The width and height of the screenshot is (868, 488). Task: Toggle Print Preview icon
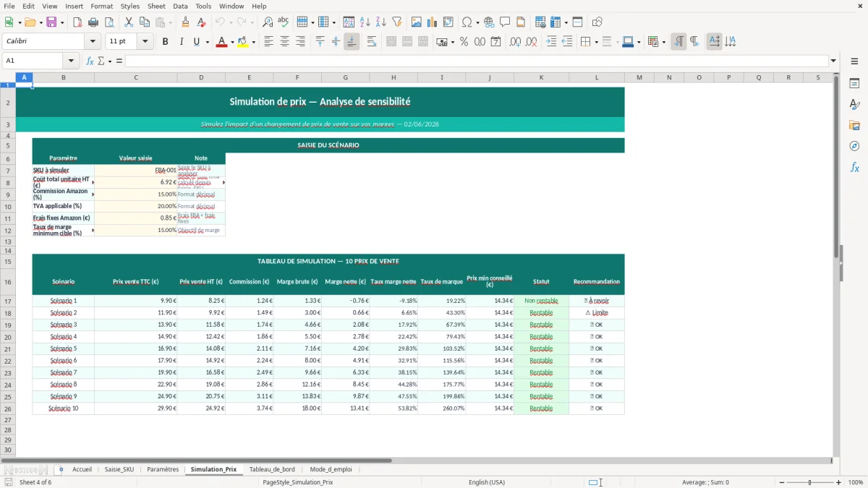(x=109, y=22)
